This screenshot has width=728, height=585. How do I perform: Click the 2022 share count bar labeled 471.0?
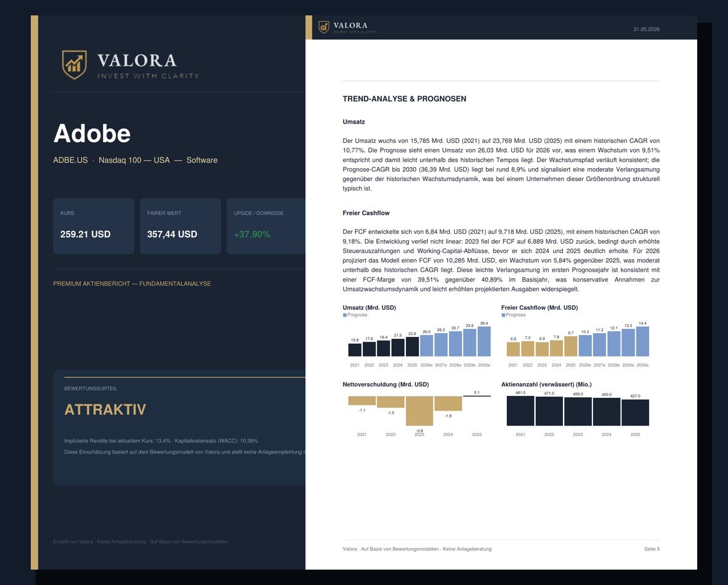(x=549, y=411)
